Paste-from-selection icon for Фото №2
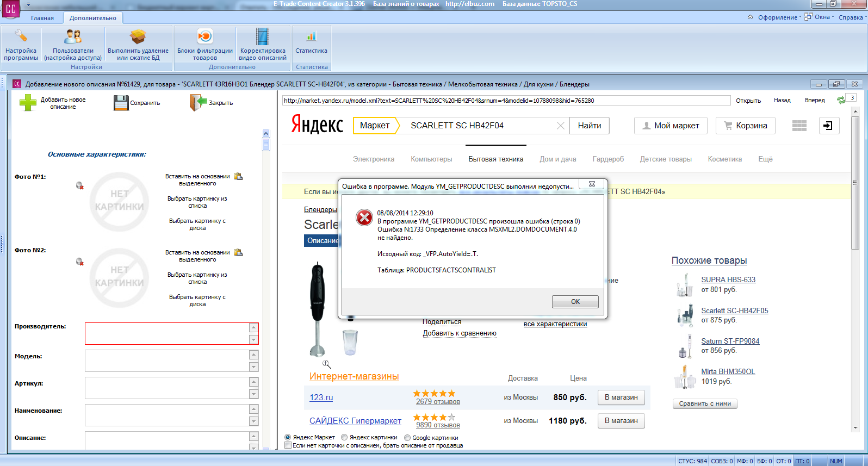Screen dimensions: 868x466 238,252
